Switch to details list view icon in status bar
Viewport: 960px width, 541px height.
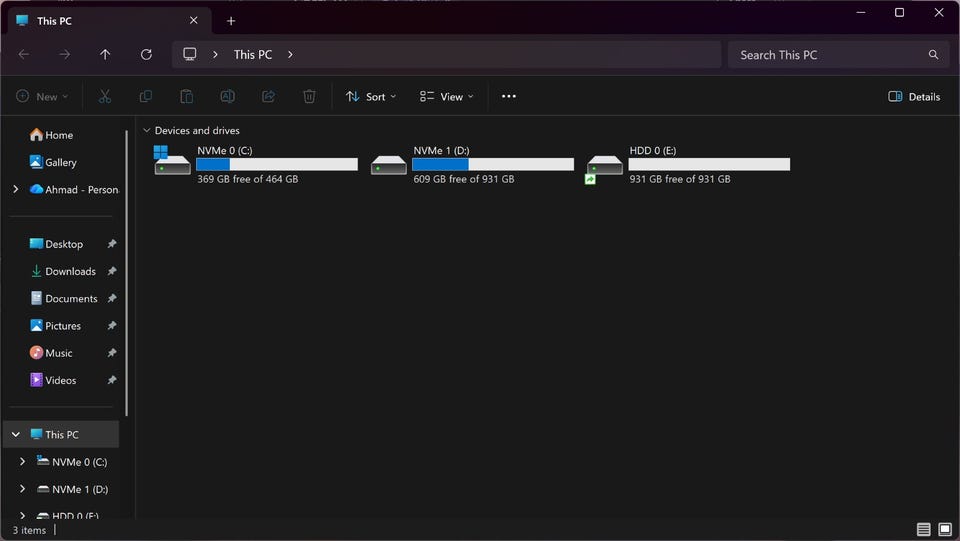923,529
